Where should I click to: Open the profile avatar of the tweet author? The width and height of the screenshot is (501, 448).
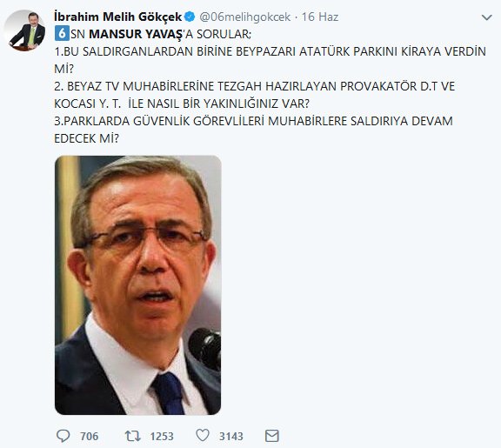24,30
